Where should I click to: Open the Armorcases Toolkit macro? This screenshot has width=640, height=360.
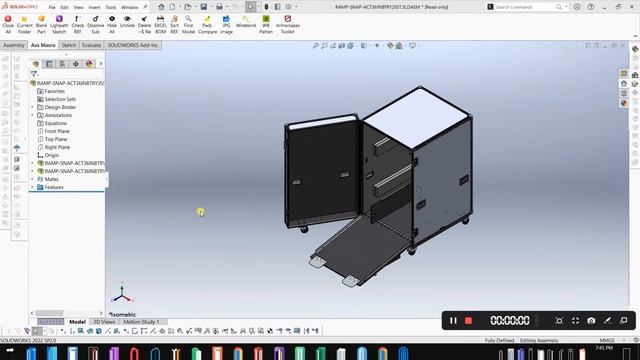[x=287, y=24]
